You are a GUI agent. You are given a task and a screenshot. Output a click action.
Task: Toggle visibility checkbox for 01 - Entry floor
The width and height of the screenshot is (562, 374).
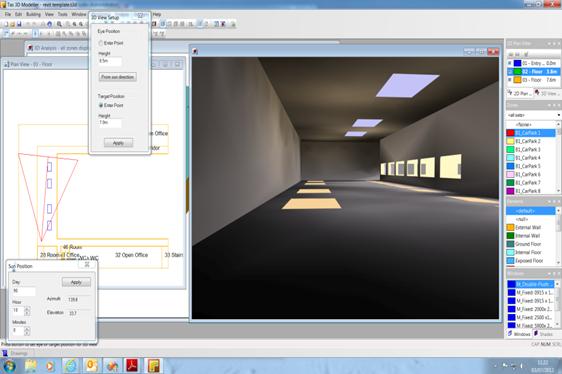[510, 63]
